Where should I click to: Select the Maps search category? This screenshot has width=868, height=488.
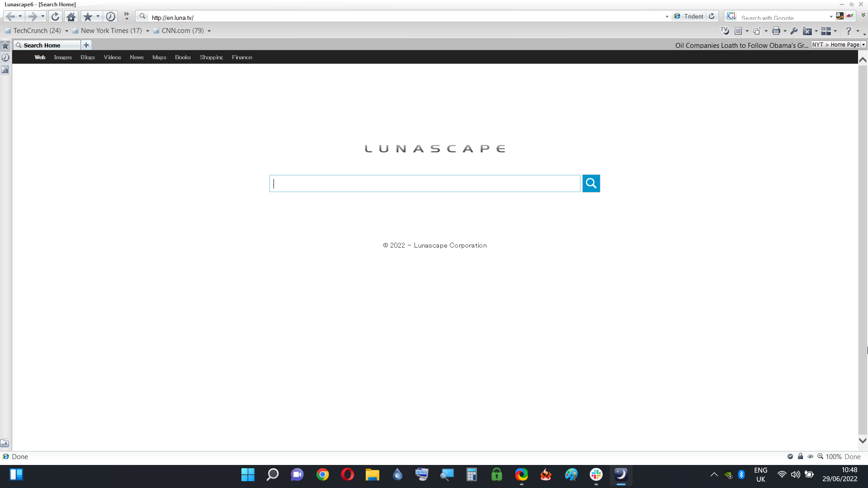coord(159,57)
